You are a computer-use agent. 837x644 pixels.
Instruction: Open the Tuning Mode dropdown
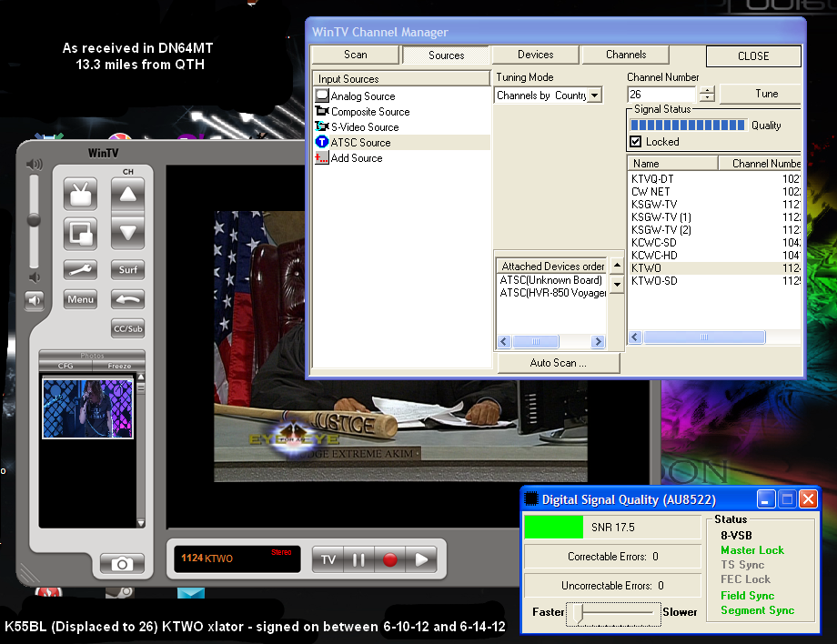click(x=595, y=95)
